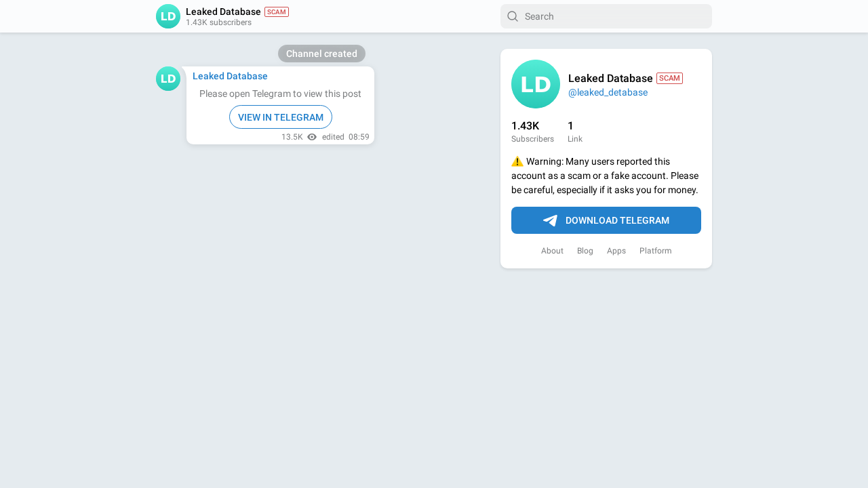Click the 08:59 post timestamp
Image resolution: width=868 pixels, height=488 pixels.
359,137
